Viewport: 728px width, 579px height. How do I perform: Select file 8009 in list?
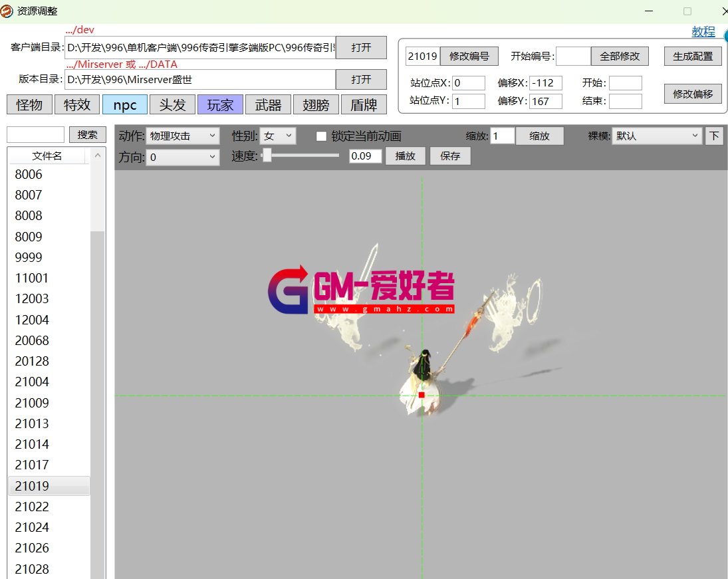click(49, 237)
